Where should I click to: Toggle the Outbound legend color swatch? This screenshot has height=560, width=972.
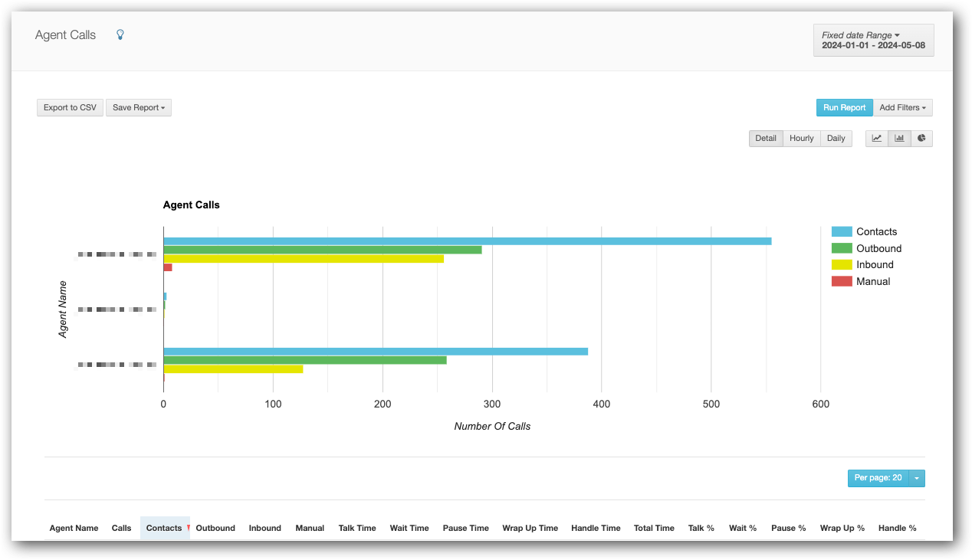click(x=842, y=248)
